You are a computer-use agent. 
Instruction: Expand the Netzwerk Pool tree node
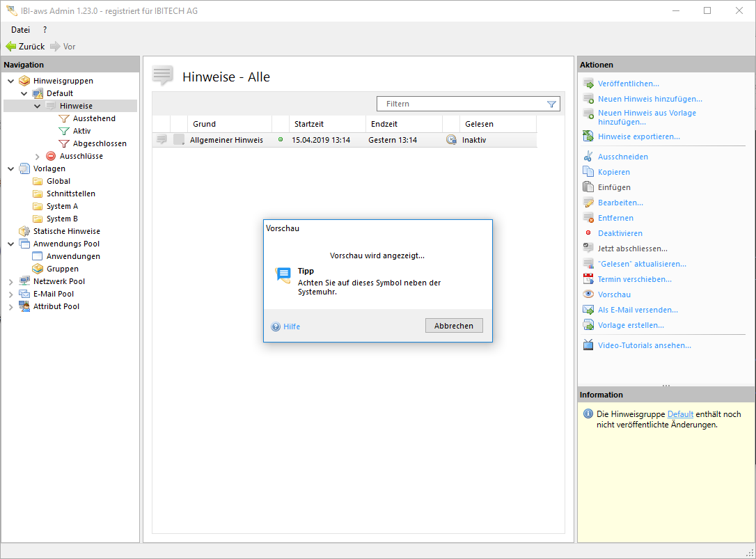(11, 282)
